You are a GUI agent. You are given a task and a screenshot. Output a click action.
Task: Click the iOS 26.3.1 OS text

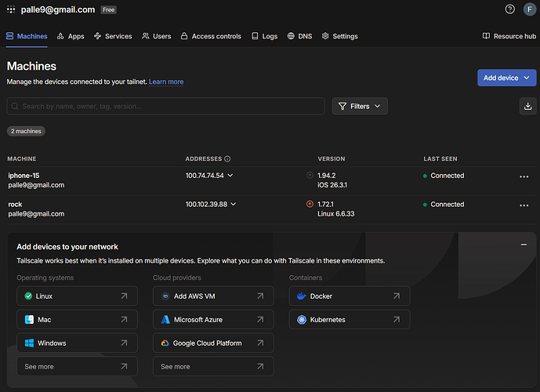pyautogui.click(x=332, y=185)
